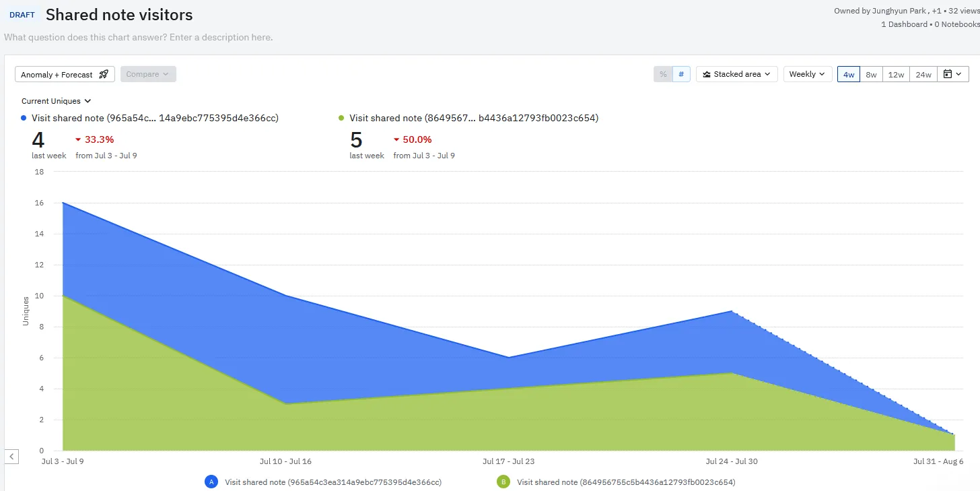The height and width of the screenshot is (491, 980).
Task: Click the Jul 3 - Jul 9 axis label
Action: coord(63,462)
